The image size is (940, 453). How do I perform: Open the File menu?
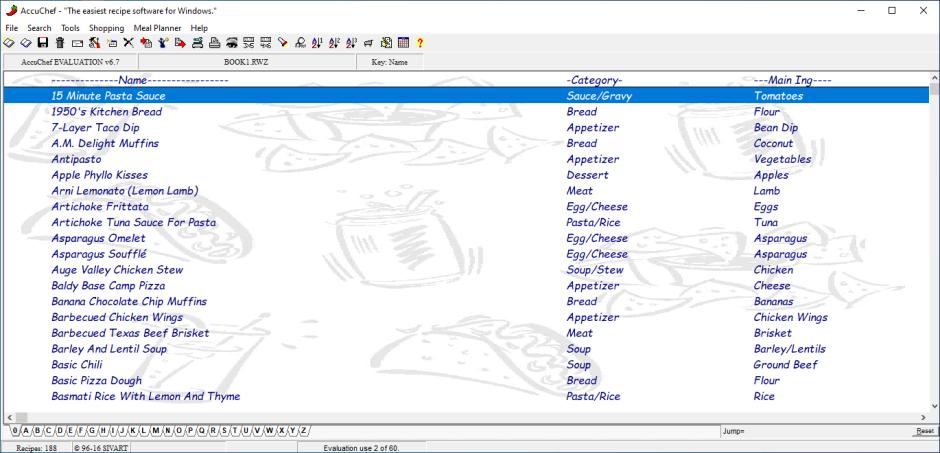pos(11,28)
